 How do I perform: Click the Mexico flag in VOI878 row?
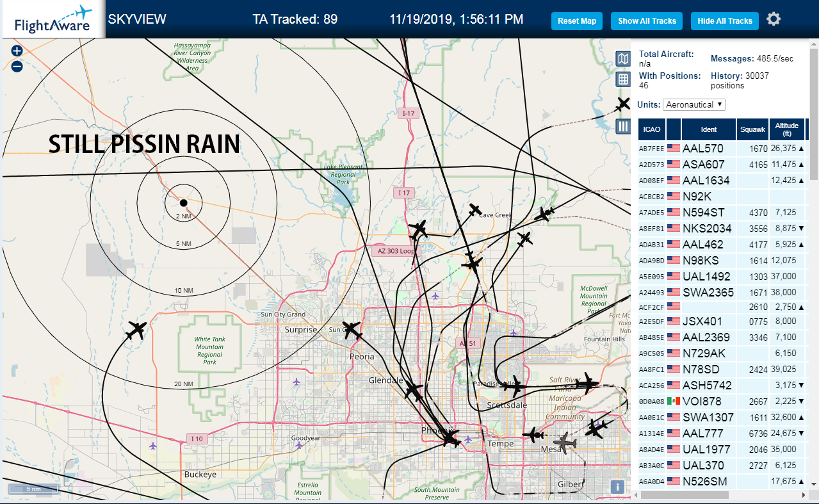tap(674, 402)
